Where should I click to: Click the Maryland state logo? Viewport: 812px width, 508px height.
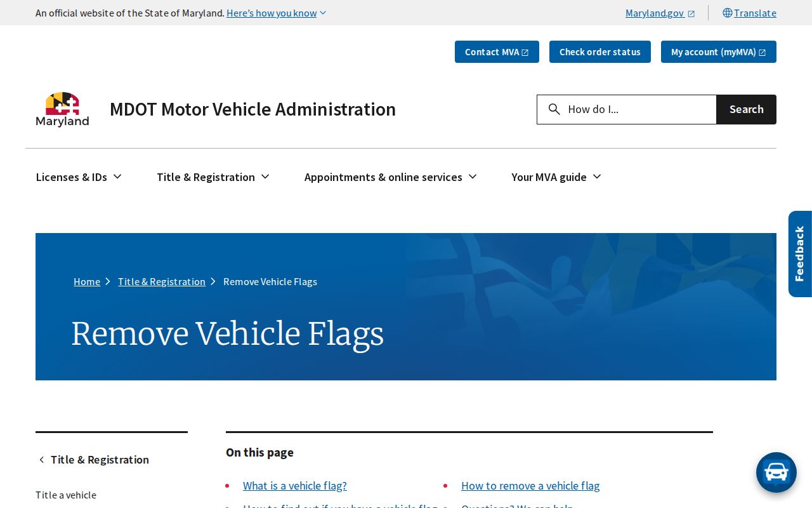(62, 109)
